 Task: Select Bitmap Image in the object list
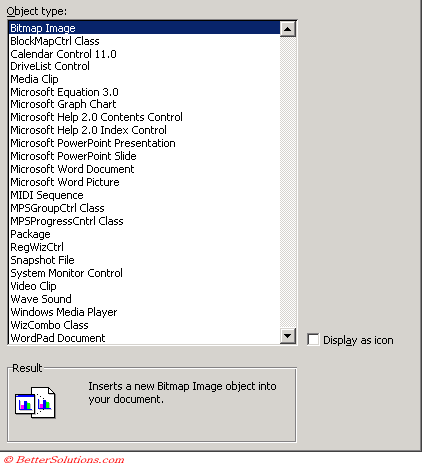pyautogui.click(x=144, y=28)
